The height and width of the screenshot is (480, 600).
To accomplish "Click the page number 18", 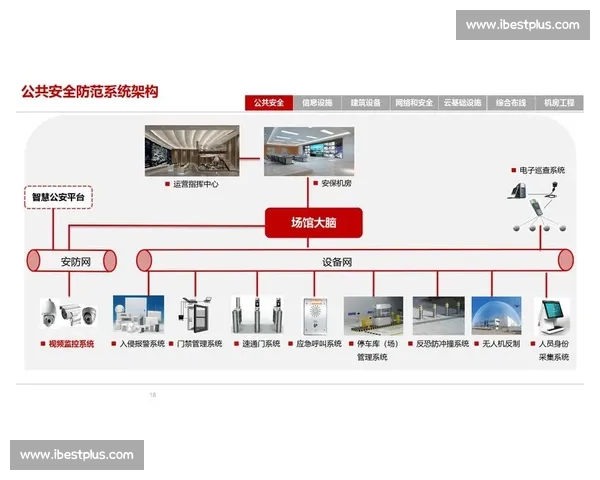I will click(x=153, y=395).
